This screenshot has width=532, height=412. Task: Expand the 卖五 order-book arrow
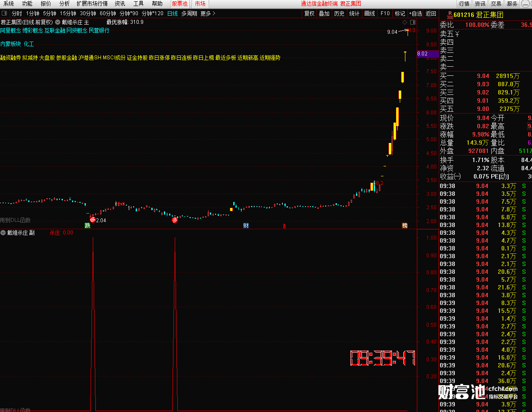[457, 34]
